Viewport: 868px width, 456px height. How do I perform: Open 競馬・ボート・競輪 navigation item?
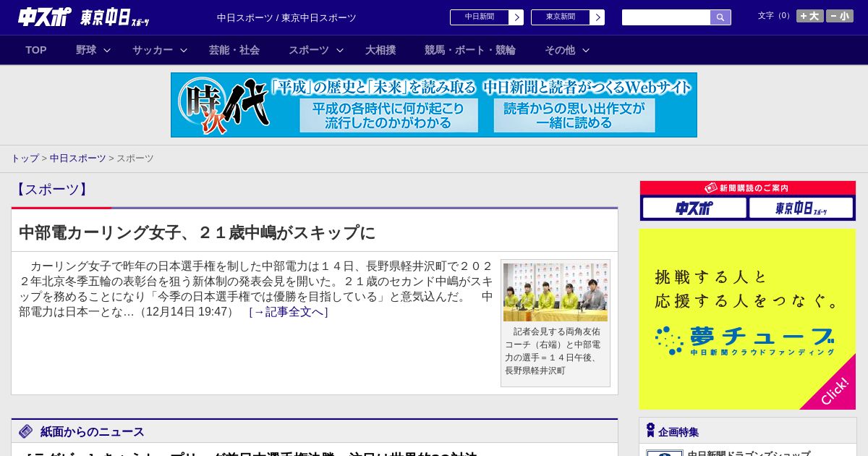click(470, 50)
